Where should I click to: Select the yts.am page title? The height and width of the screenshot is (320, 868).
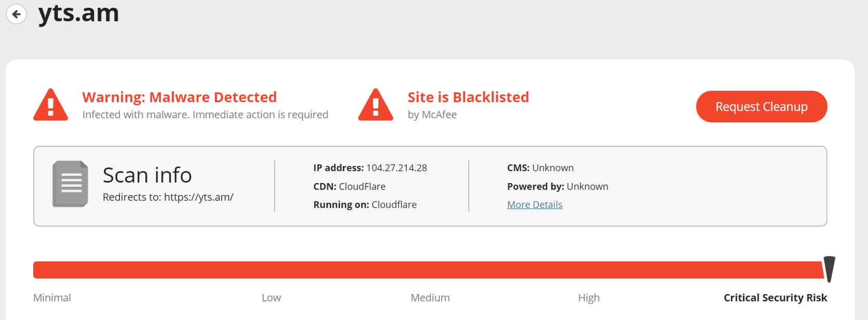[x=78, y=12]
